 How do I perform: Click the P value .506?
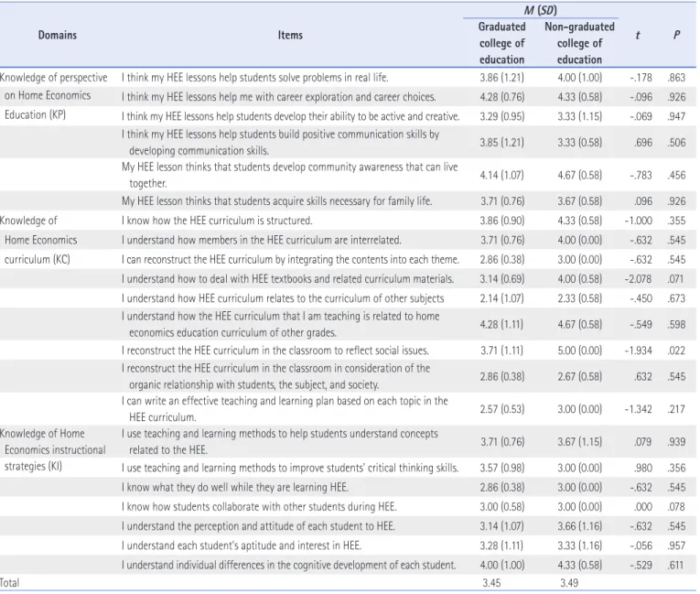click(676, 143)
